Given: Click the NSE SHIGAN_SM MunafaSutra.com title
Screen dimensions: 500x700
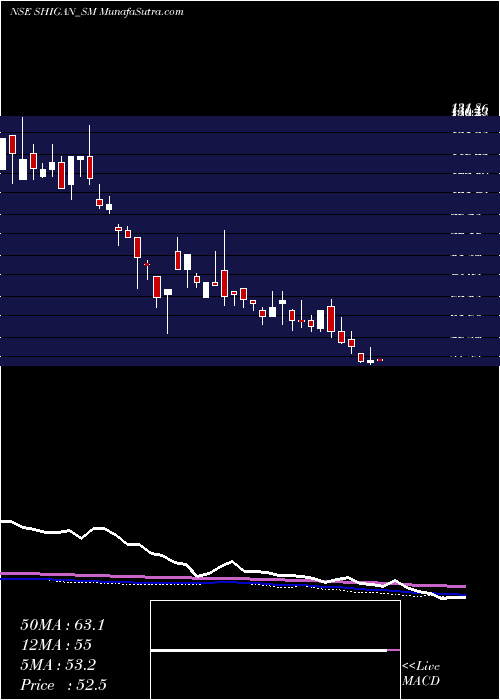Looking at the screenshot, I should click(x=96, y=12).
